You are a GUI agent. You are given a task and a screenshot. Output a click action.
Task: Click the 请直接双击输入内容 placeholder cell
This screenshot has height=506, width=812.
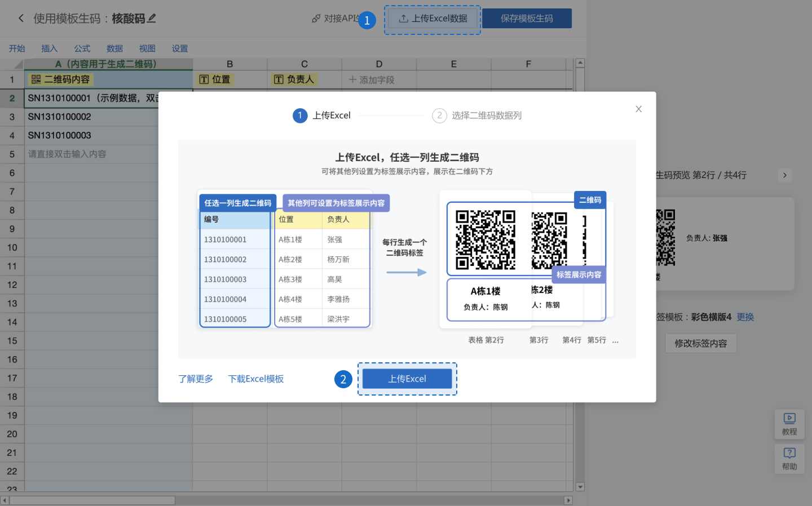tap(91, 154)
